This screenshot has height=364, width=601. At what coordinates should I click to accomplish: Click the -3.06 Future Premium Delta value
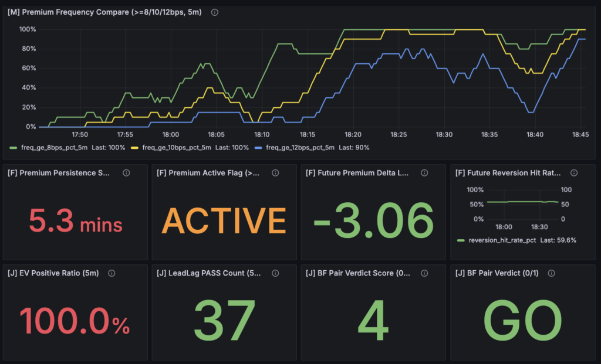click(x=373, y=221)
